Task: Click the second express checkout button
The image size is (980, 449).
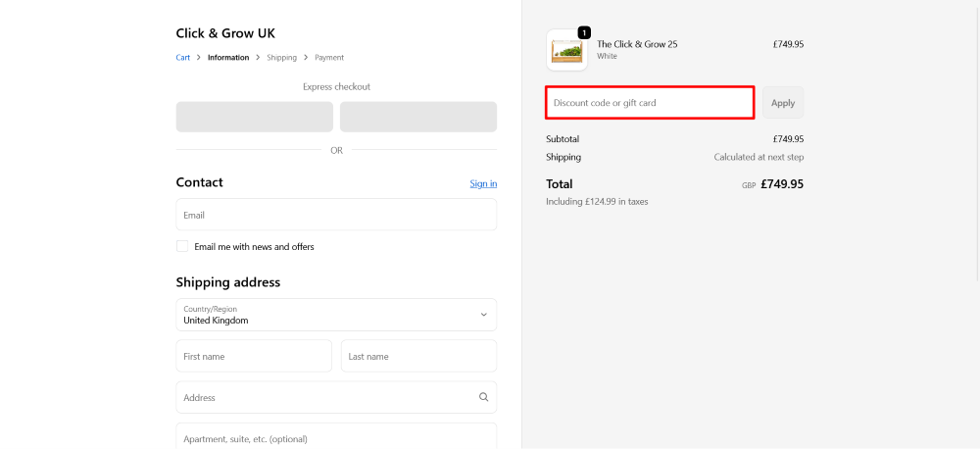Action: 418,117
